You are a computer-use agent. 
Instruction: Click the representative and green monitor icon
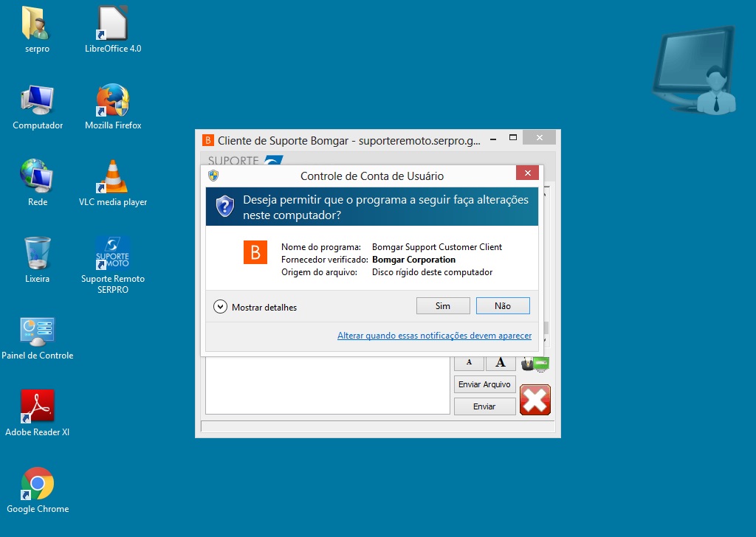pos(535,364)
